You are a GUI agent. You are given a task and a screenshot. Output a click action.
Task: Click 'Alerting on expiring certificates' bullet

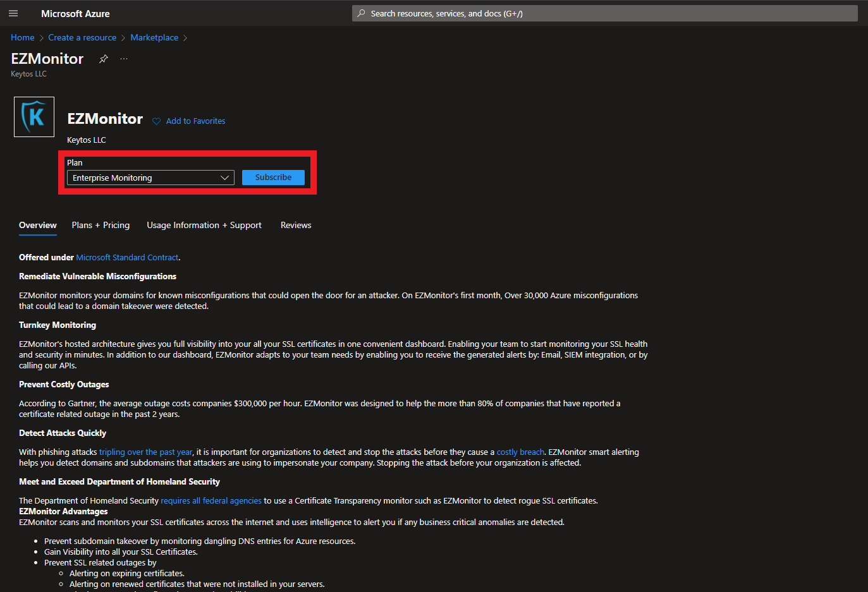pyautogui.click(x=127, y=574)
